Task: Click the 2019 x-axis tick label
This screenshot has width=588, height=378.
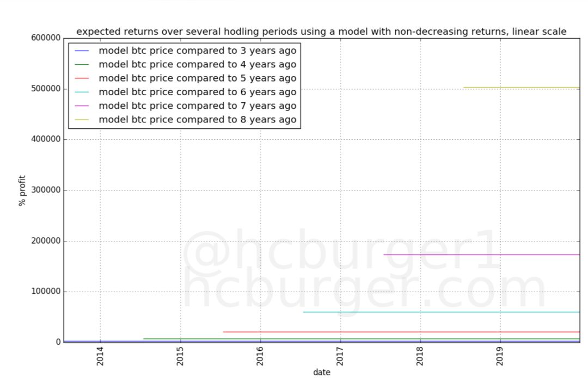Action: click(x=500, y=357)
